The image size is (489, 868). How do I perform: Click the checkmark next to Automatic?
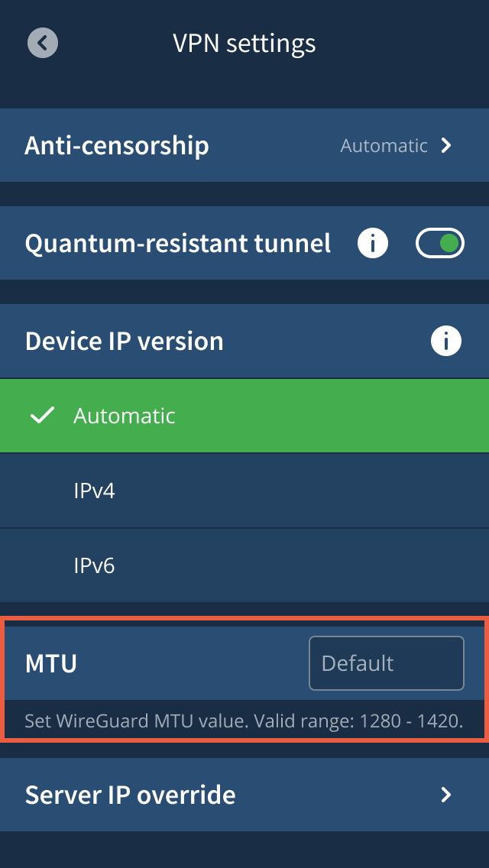pyautogui.click(x=43, y=416)
